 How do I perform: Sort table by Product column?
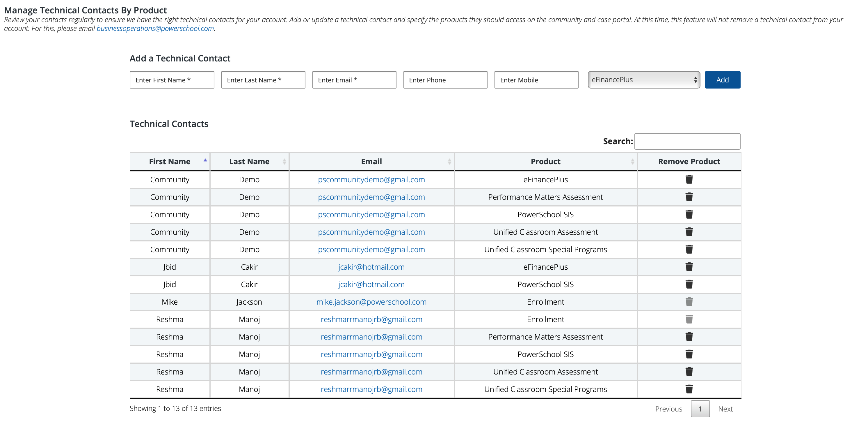click(x=545, y=162)
